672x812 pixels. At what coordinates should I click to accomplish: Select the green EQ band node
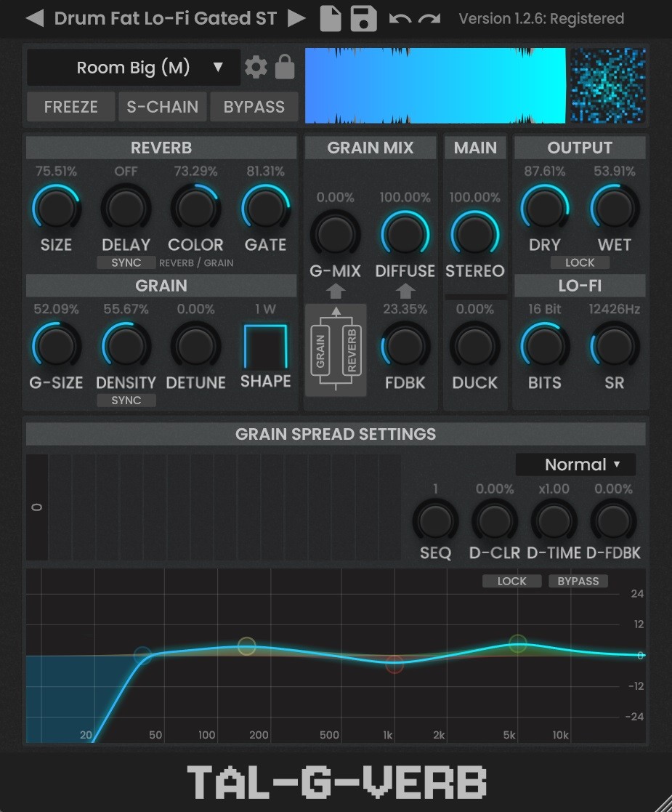click(518, 643)
